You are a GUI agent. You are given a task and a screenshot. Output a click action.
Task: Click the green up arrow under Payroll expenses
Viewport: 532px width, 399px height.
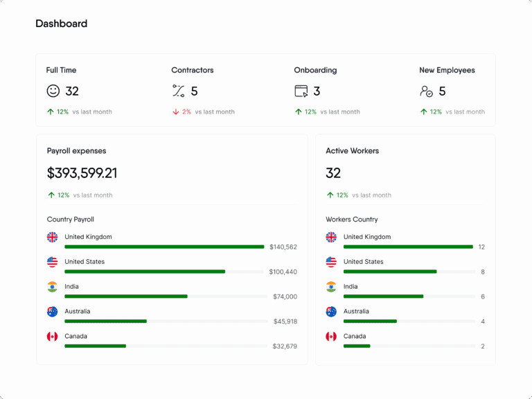click(x=51, y=195)
